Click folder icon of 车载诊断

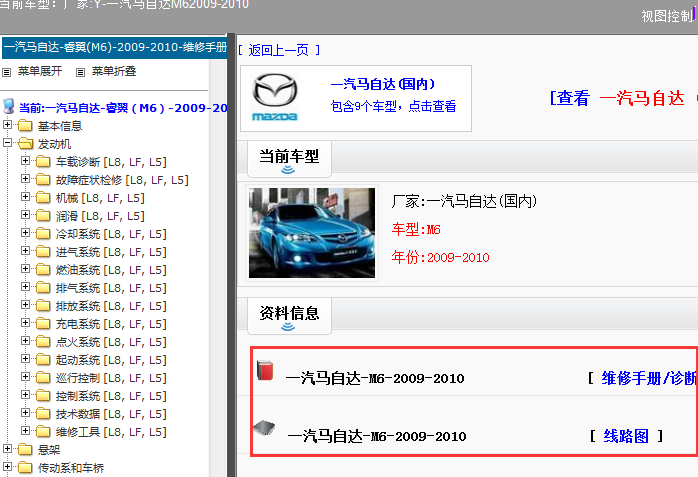coord(43,162)
